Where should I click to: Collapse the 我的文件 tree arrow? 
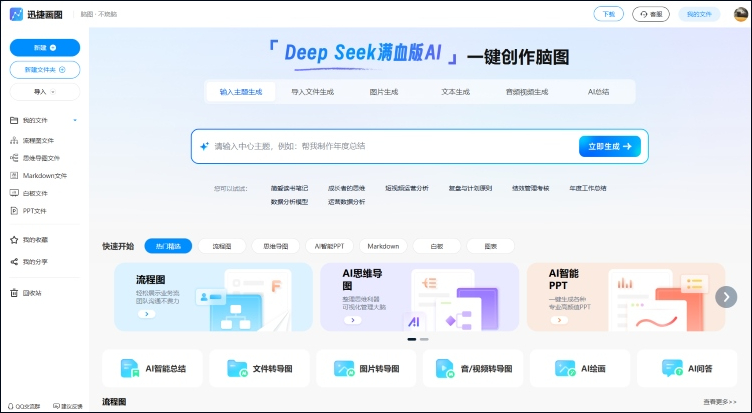coord(75,121)
